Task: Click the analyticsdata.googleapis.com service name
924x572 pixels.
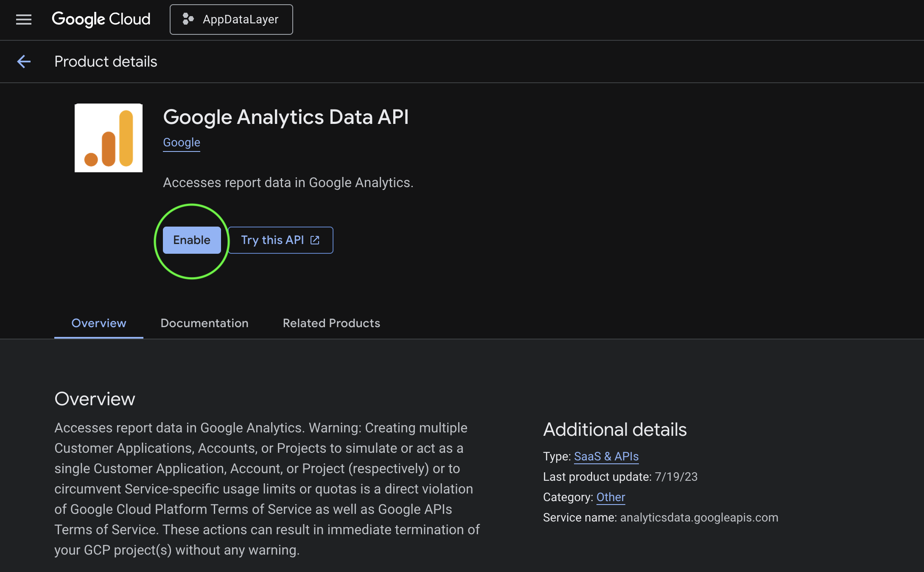Action: (699, 518)
